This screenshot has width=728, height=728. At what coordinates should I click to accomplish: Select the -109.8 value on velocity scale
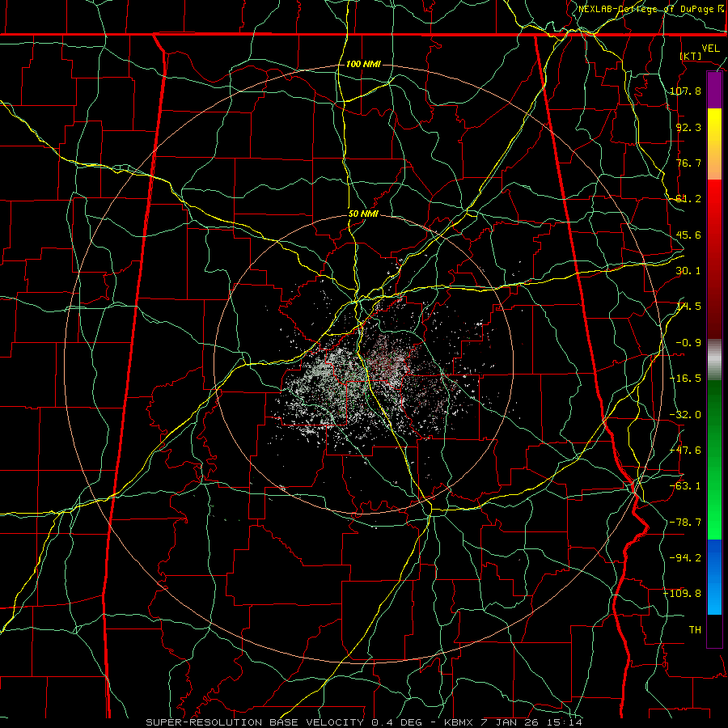pos(682,594)
